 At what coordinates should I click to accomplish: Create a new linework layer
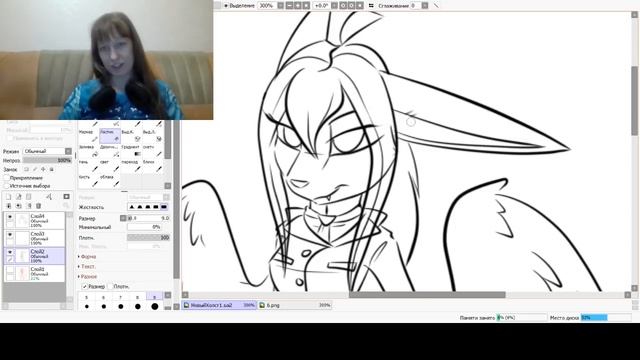(18, 197)
